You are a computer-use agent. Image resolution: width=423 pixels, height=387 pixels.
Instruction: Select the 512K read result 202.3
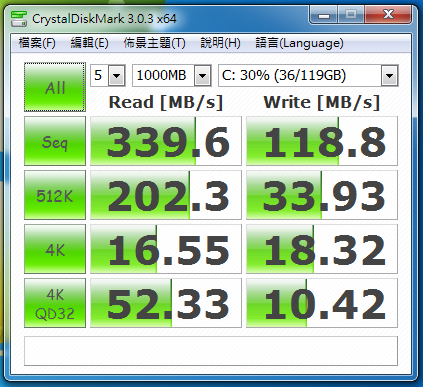[x=166, y=195]
